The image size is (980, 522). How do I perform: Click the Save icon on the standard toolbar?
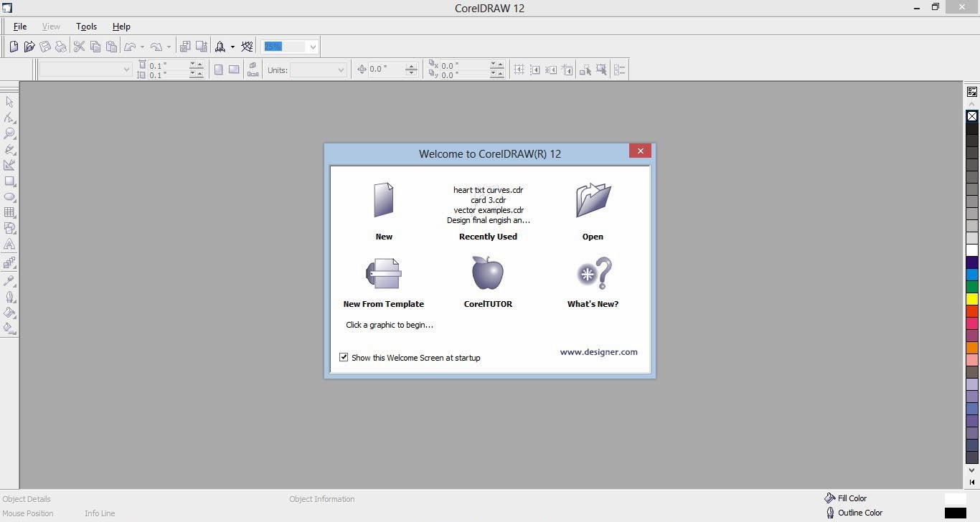pos(45,46)
